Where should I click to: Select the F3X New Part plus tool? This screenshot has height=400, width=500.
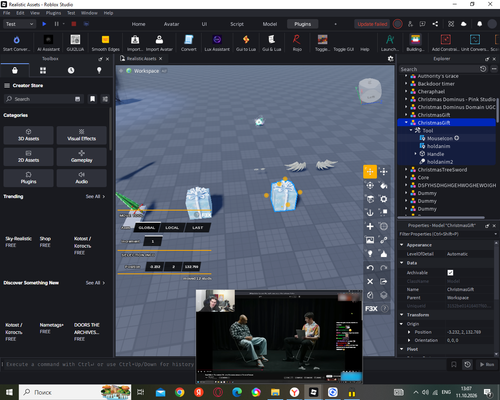pyautogui.click(x=370, y=226)
